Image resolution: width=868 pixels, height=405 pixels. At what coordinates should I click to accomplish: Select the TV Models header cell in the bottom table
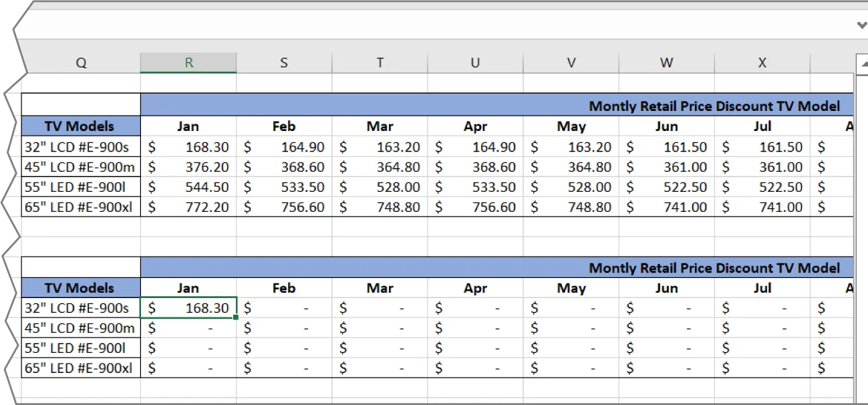pyautogui.click(x=81, y=287)
